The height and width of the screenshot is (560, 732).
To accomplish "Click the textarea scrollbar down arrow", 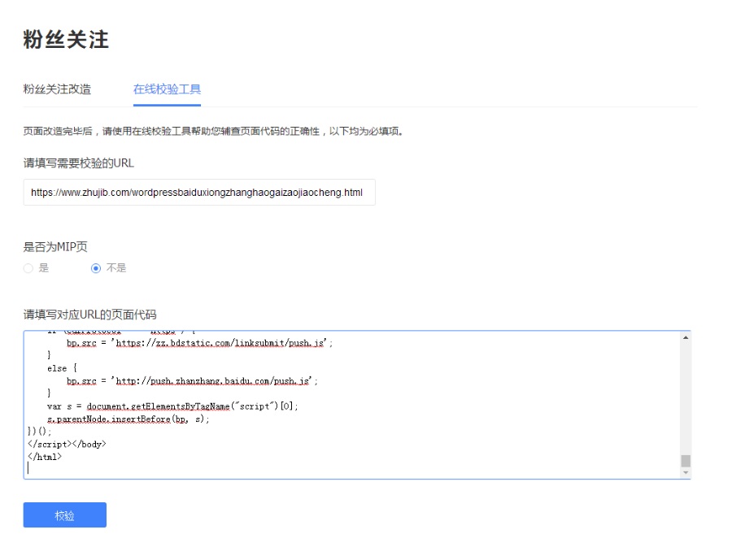I will tap(686, 473).
